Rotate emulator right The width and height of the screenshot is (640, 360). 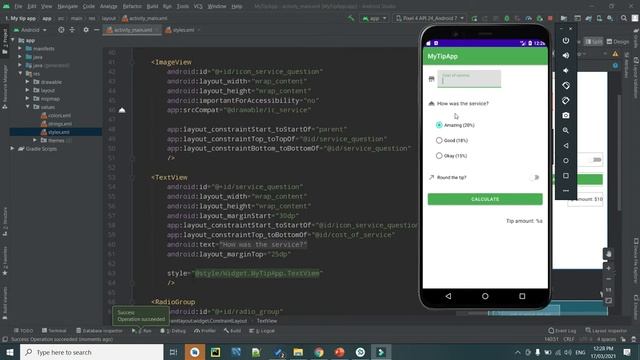[566, 100]
